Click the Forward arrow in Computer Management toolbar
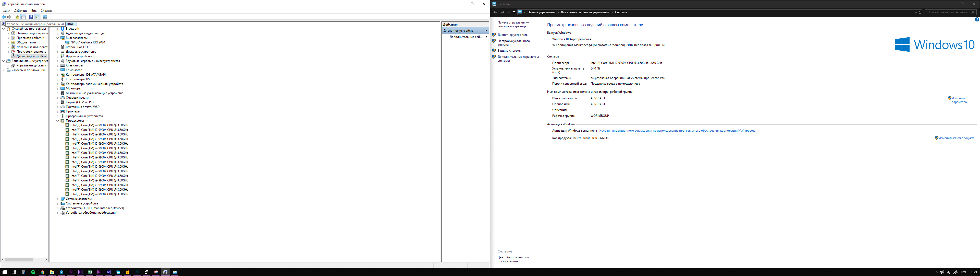 9,17
